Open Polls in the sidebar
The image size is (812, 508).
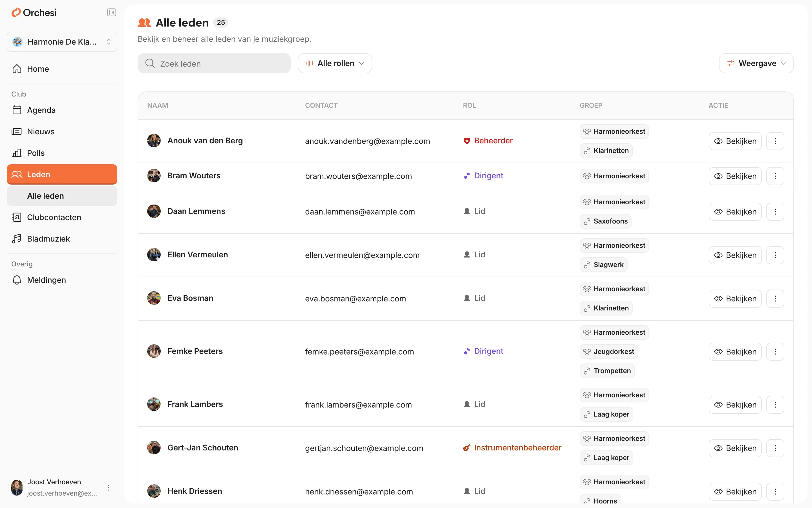pyautogui.click(x=62, y=153)
